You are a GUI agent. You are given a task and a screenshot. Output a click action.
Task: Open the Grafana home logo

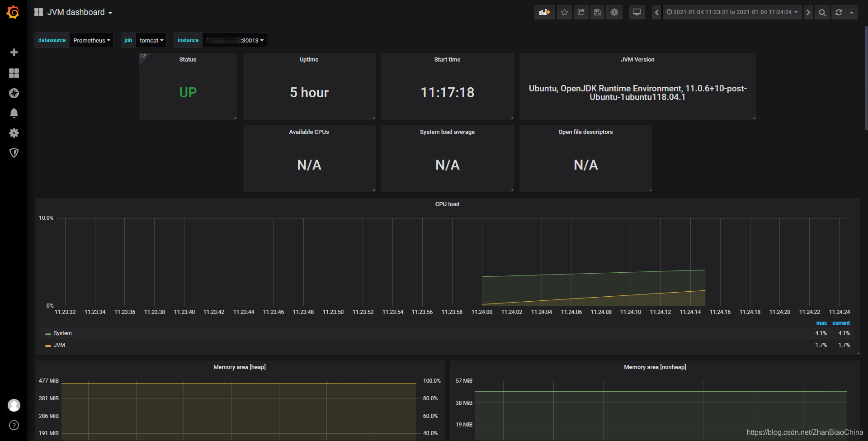pyautogui.click(x=13, y=12)
